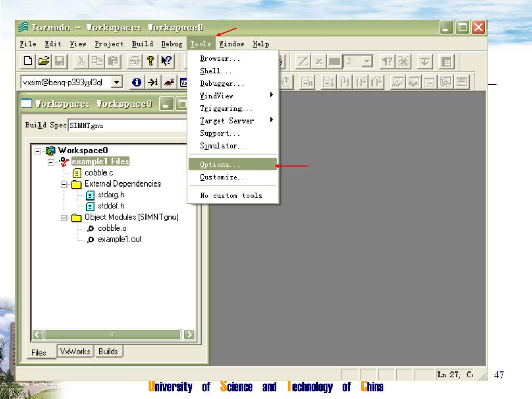Select cobble.o object module

112,229
